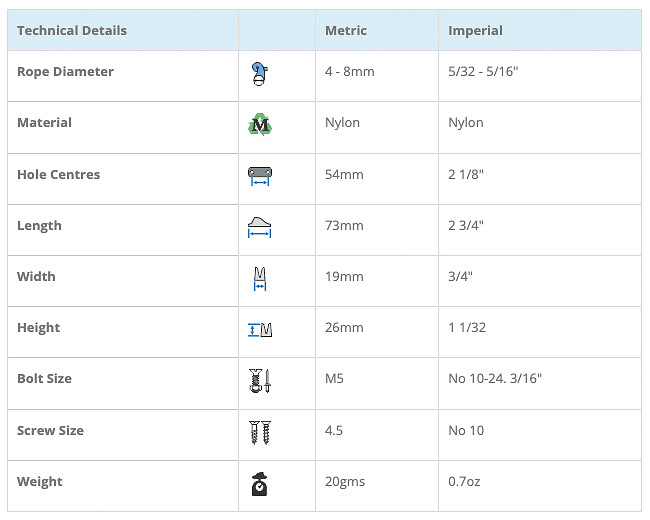Click the Imperial column header
650x520 pixels.
475,31
